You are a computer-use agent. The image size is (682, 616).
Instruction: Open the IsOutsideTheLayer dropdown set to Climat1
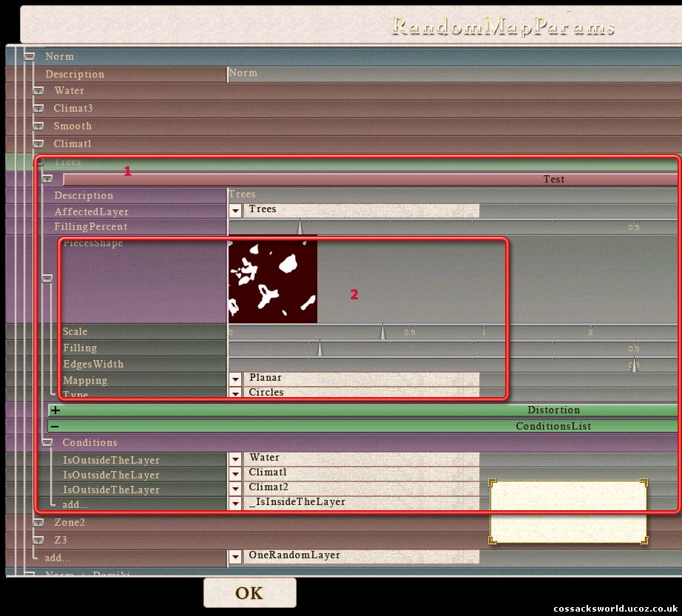235,473
